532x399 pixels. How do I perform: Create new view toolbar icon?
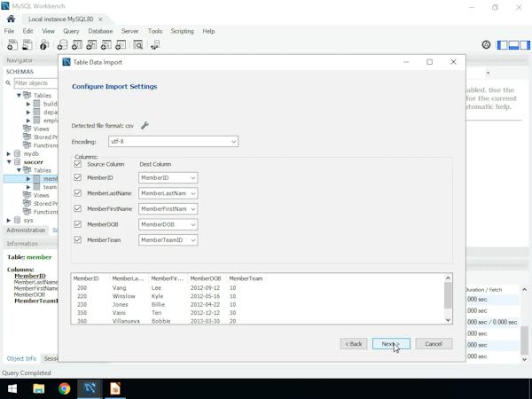click(x=91, y=45)
